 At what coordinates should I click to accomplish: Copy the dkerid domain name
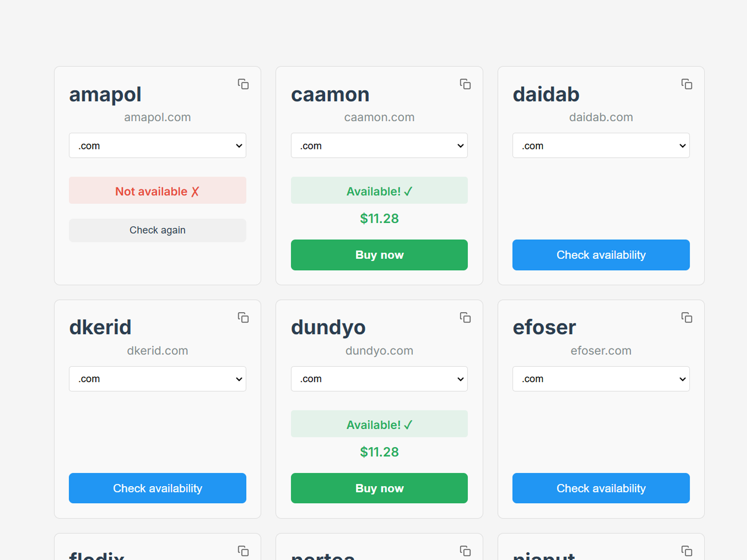tap(243, 318)
